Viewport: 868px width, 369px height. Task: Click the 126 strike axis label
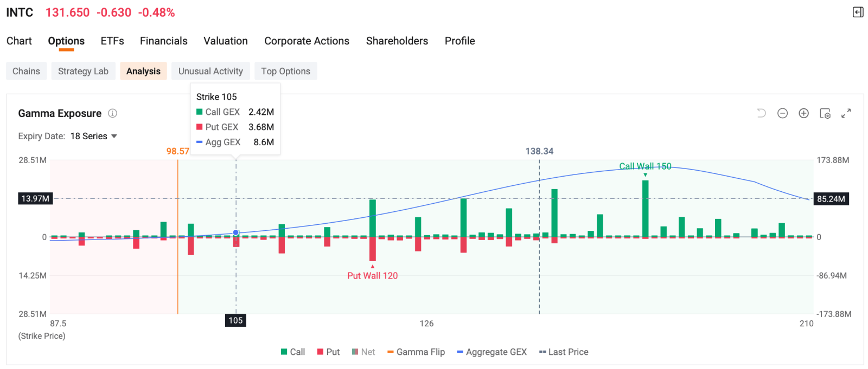pyautogui.click(x=426, y=323)
